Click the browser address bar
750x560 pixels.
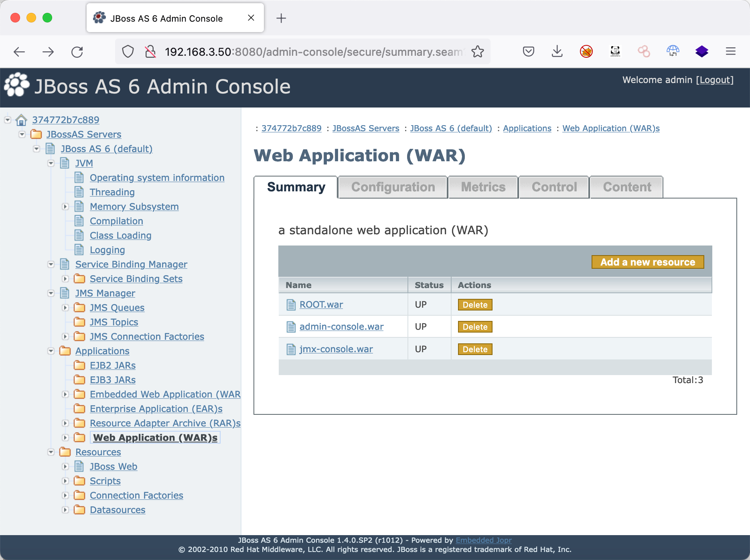[313, 52]
